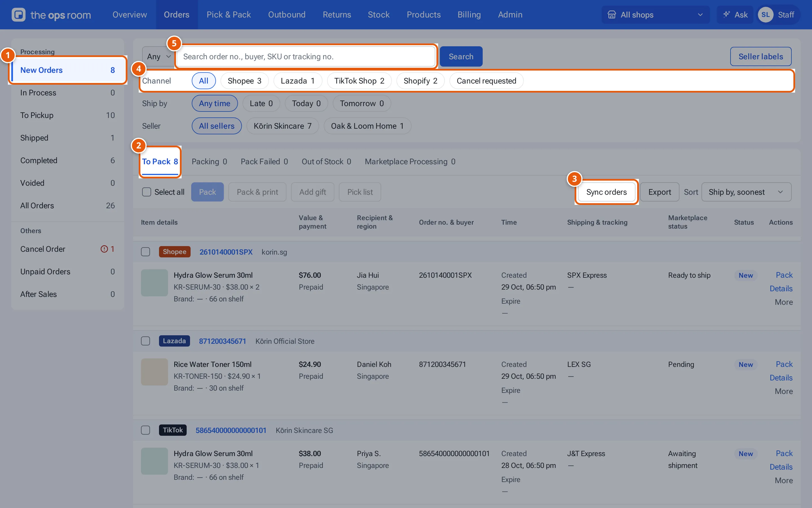Click Hydra Glow Serum thumbnail in Shopee order
Screen dimensions: 812x508
(154, 283)
